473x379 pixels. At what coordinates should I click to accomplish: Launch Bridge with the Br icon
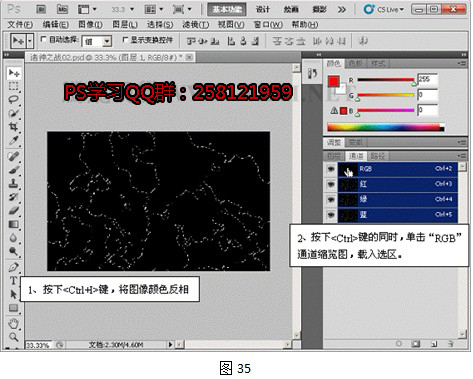(41, 9)
